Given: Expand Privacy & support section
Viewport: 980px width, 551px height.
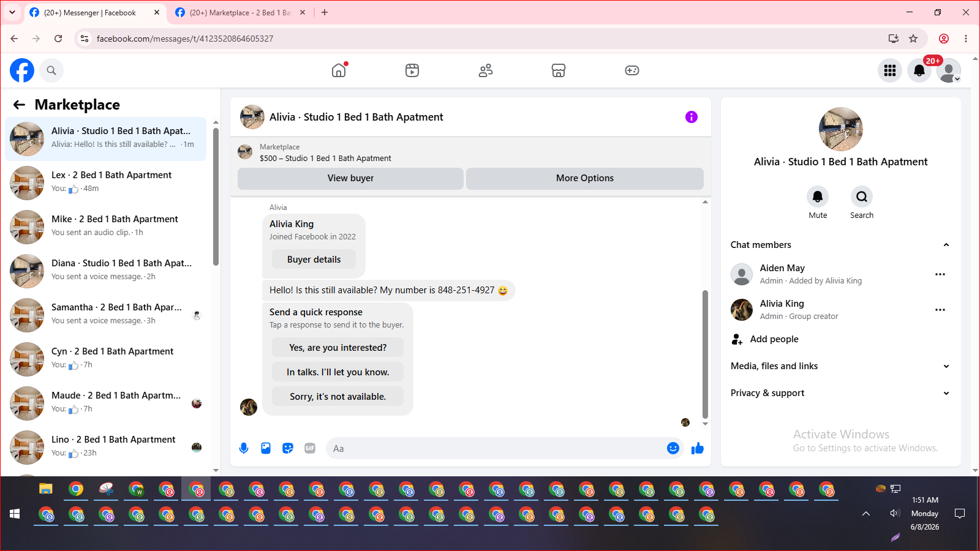Looking at the screenshot, I should click(x=841, y=393).
